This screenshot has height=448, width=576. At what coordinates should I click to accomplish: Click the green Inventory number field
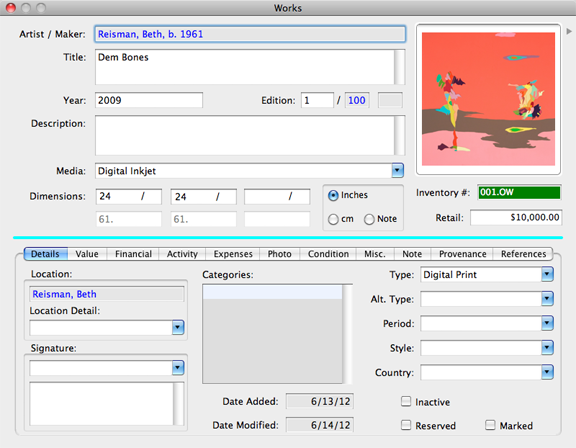coord(519,192)
